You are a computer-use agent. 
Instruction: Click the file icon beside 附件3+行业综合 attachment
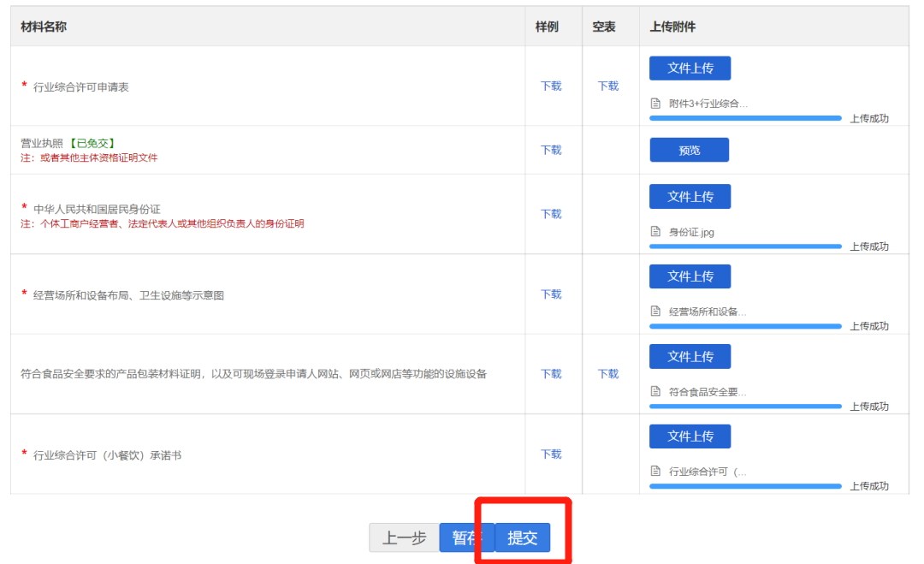655,104
